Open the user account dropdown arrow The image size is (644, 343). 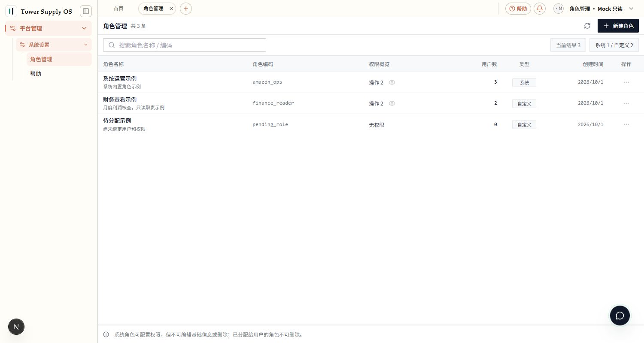[x=631, y=9]
